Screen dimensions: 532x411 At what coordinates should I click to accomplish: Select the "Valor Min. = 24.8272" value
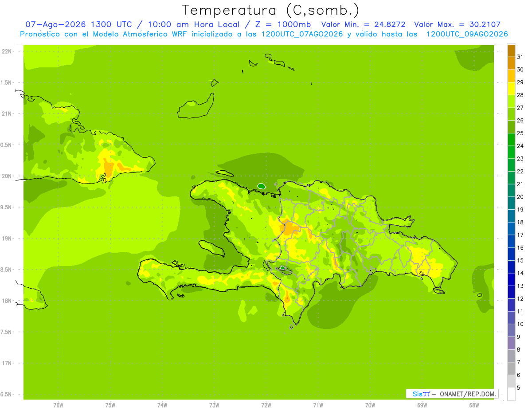pyautogui.click(x=364, y=24)
